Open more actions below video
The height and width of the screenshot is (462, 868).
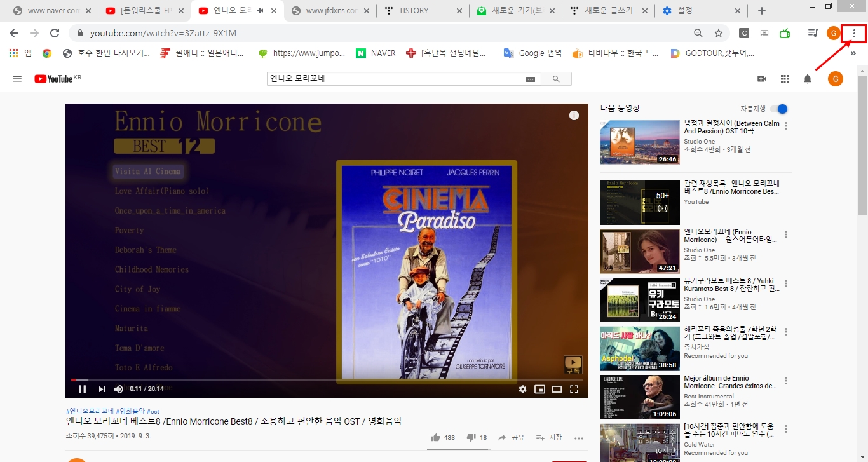pyautogui.click(x=578, y=438)
